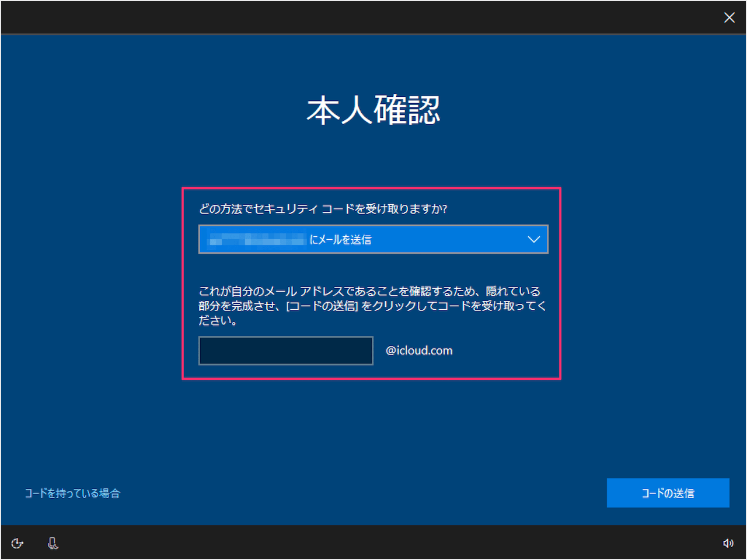Click empty blue area below the heading

pos(373,157)
